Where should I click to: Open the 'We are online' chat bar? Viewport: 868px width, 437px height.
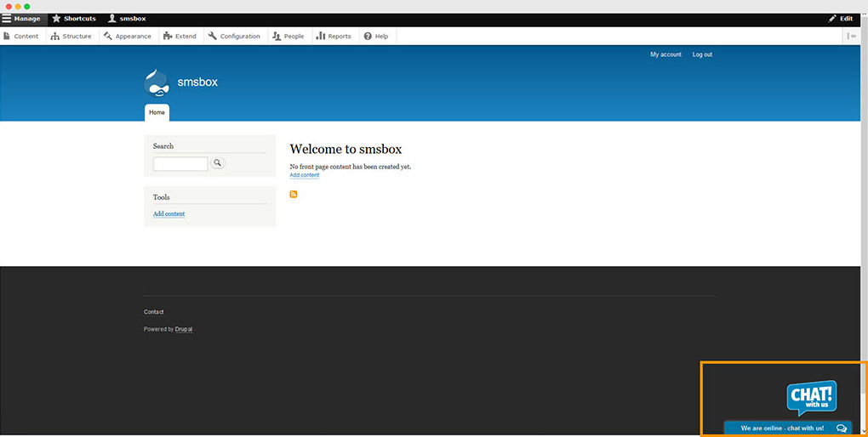(x=788, y=428)
